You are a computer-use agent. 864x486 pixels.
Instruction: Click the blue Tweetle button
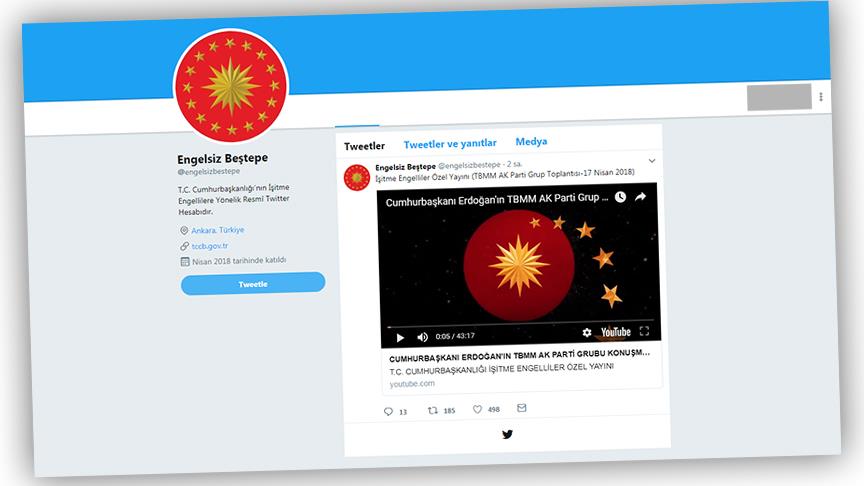click(253, 284)
